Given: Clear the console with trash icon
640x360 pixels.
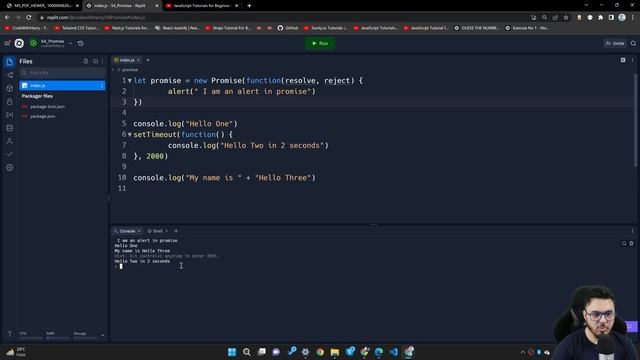Looking at the screenshot, I should coord(631,244).
